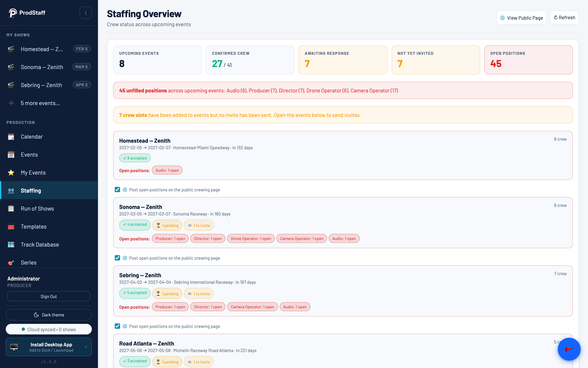
Task: Click 1 pending badge on Sonoma card
Action: point(167,225)
